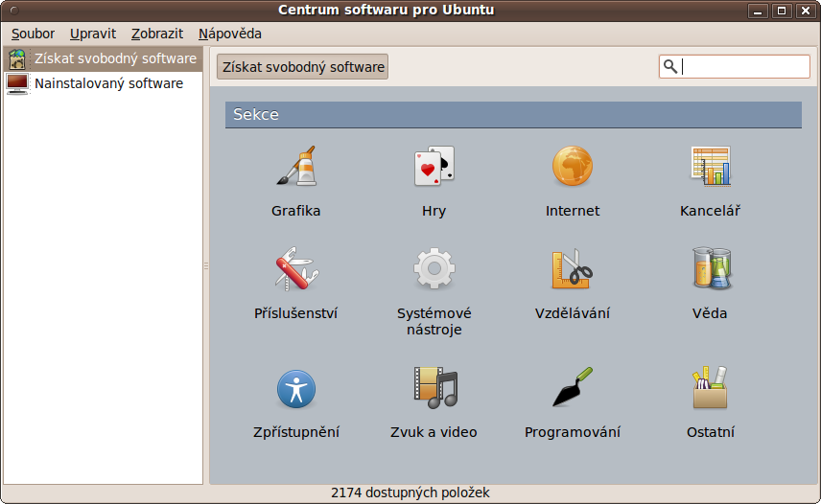Screen dimensions: 821x504
Task: Open the Zvuk a video icon
Action: tap(434, 388)
